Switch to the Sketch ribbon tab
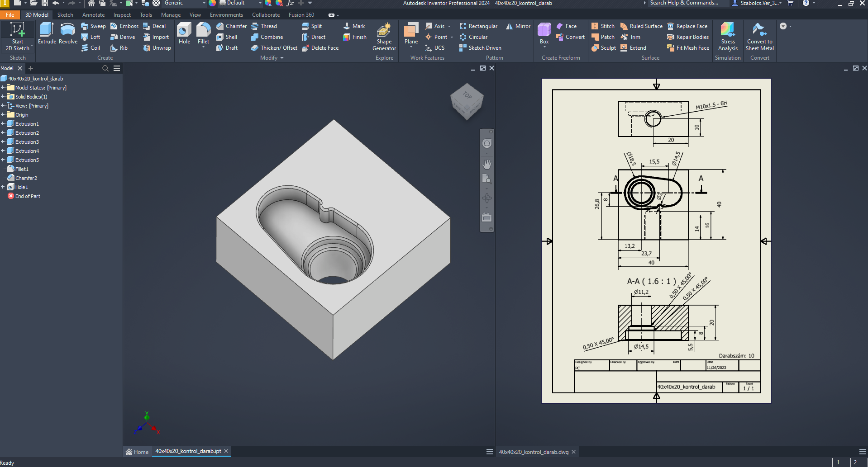868x467 pixels. [65, 15]
